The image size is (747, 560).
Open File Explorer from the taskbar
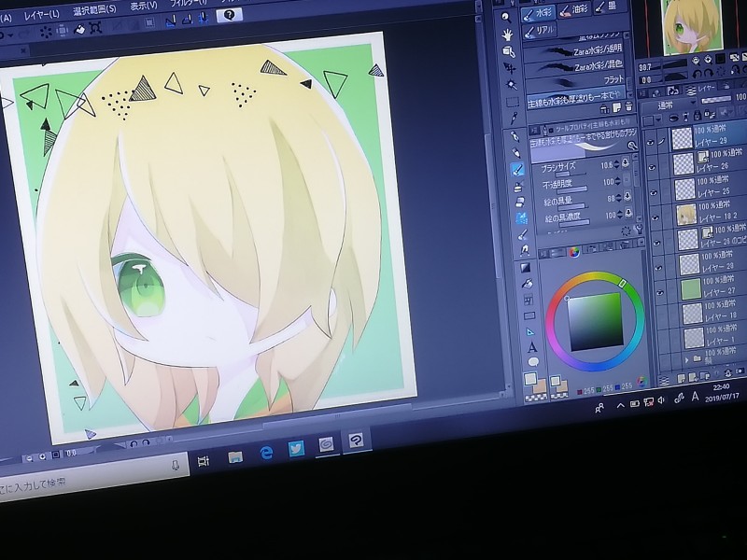[235, 456]
